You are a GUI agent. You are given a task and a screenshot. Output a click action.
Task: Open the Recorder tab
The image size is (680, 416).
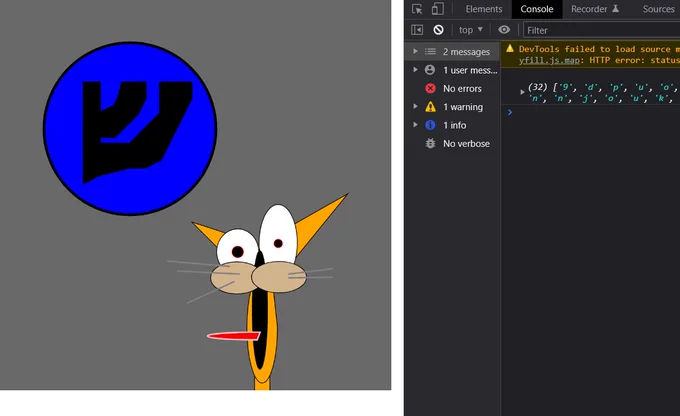pyautogui.click(x=594, y=9)
